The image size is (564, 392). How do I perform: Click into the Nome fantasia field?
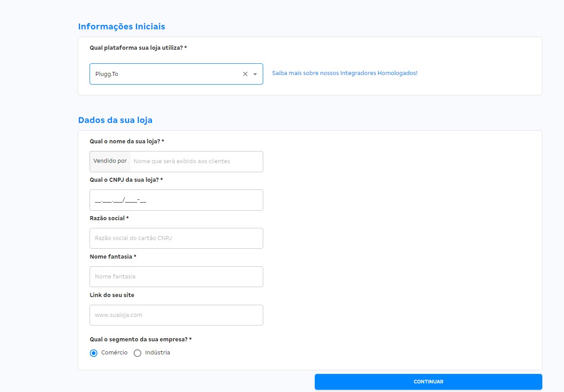coord(176,277)
